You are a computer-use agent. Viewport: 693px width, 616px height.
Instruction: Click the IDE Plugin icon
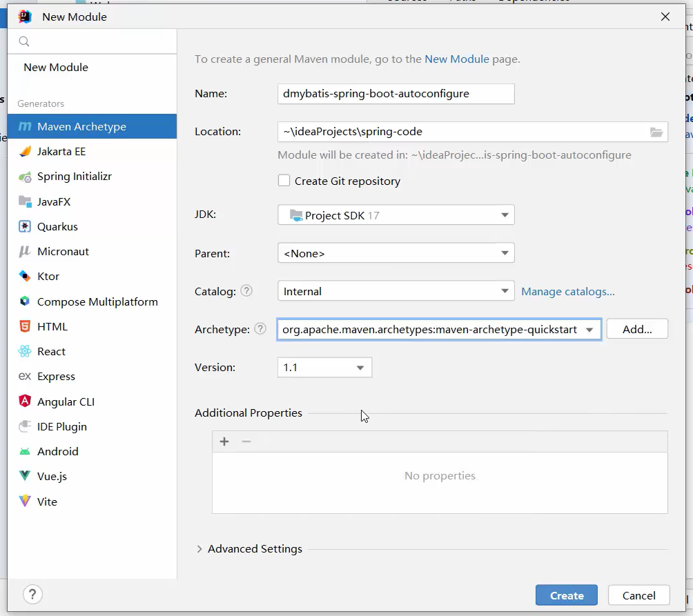click(x=25, y=426)
